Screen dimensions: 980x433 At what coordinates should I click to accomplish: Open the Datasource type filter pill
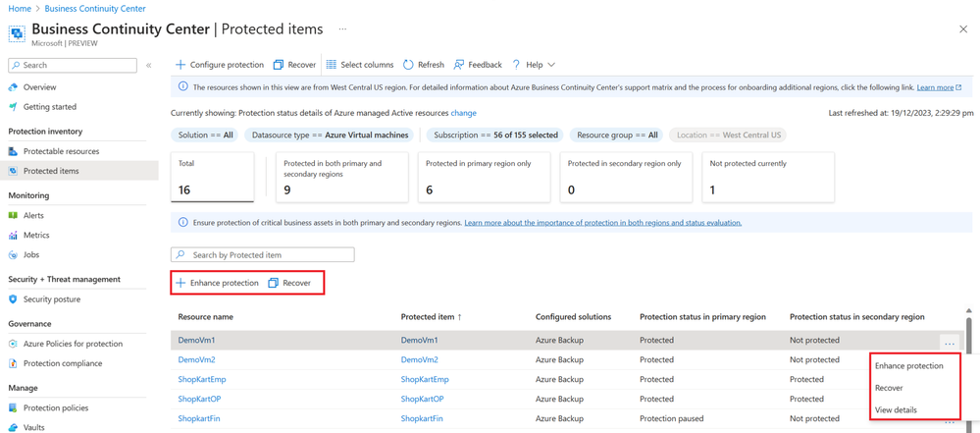(330, 135)
